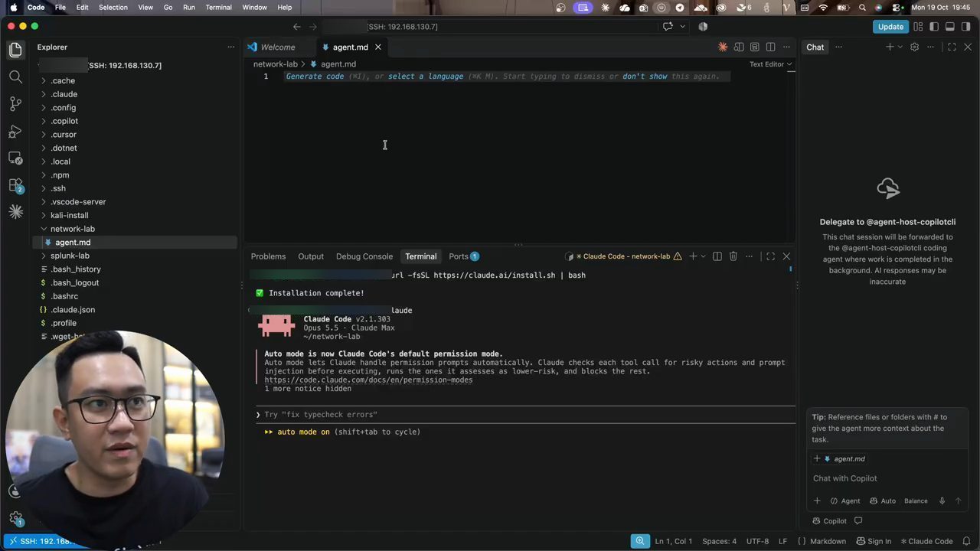The height and width of the screenshot is (551, 980).
Task: Open the Source Control view
Action: pyautogui.click(x=15, y=104)
